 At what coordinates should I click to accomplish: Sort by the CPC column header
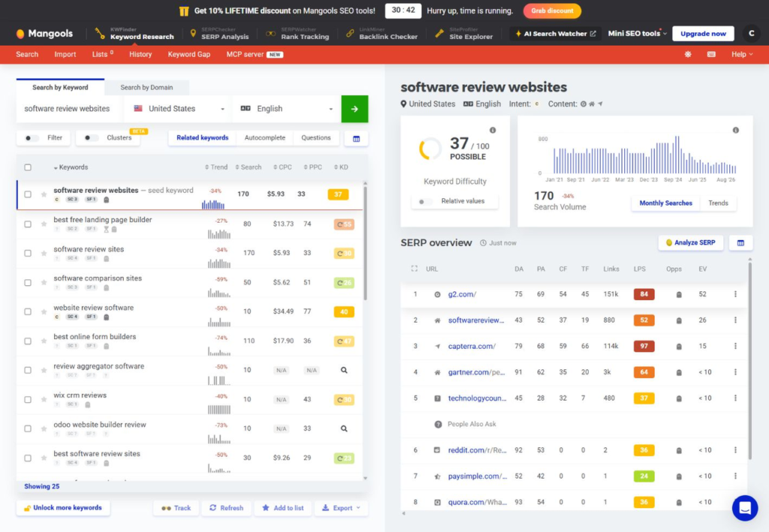282,167
